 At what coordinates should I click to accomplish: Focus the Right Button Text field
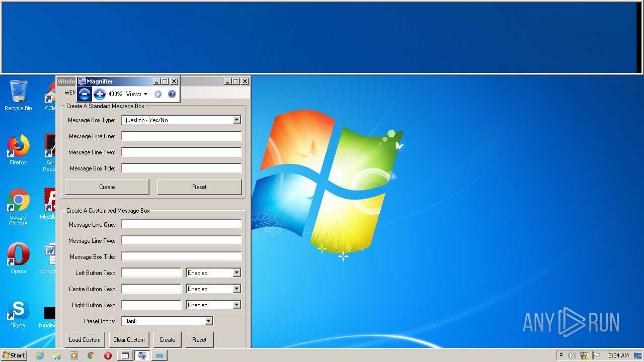tap(151, 305)
